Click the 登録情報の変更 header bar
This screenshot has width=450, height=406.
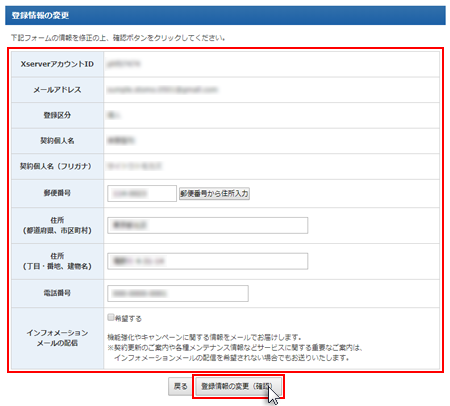(225, 15)
